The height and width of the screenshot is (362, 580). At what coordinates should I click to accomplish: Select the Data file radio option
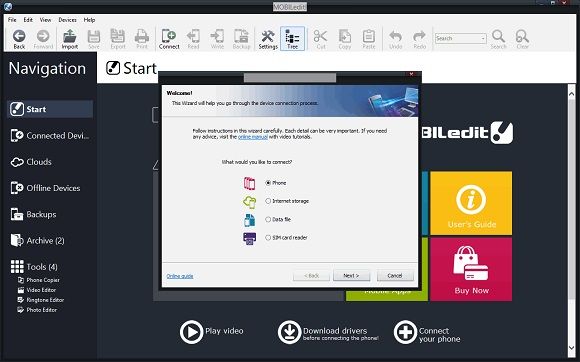[268, 219]
